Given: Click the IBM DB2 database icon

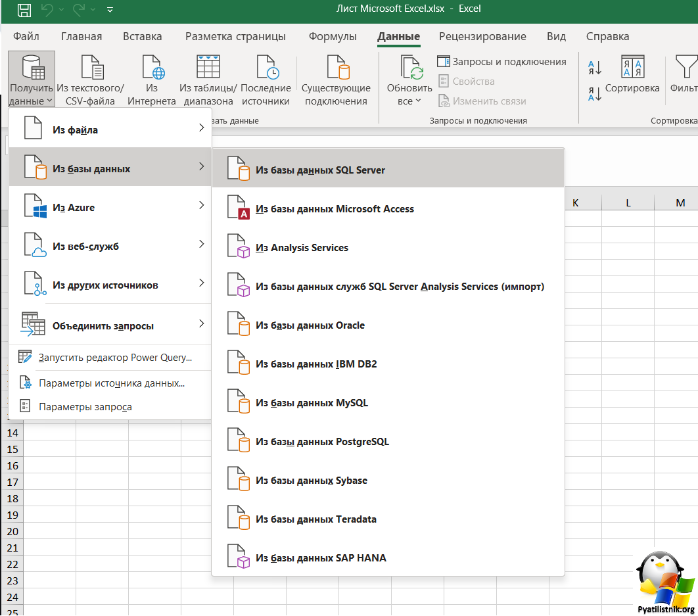Looking at the screenshot, I should 239,362.
